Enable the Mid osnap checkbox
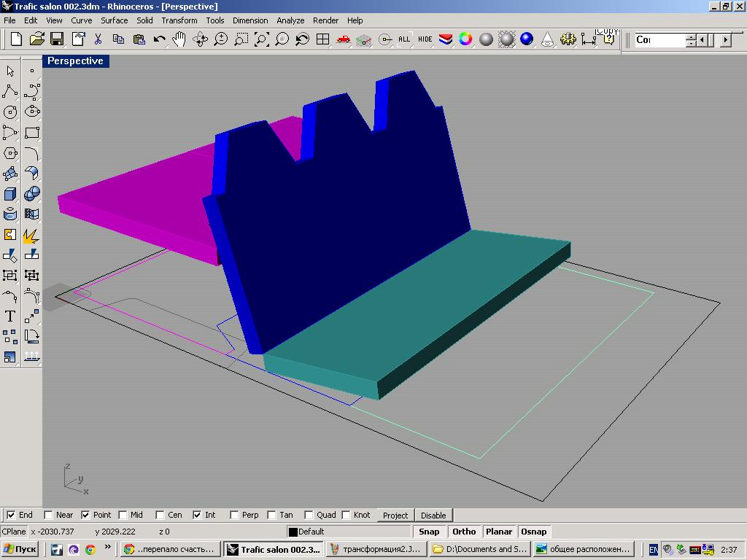747x560 pixels. point(123,515)
